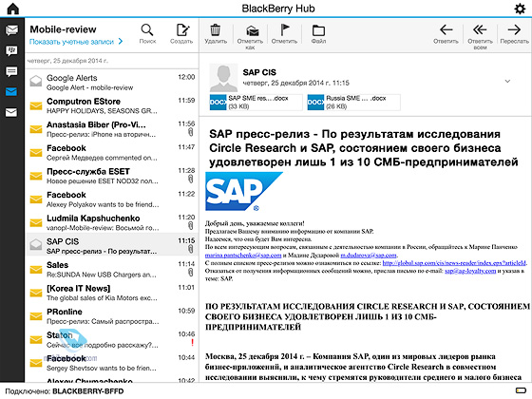The image size is (532, 399).
Task: Click the envelope icon of Google Alerts
Action: (x=36, y=82)
